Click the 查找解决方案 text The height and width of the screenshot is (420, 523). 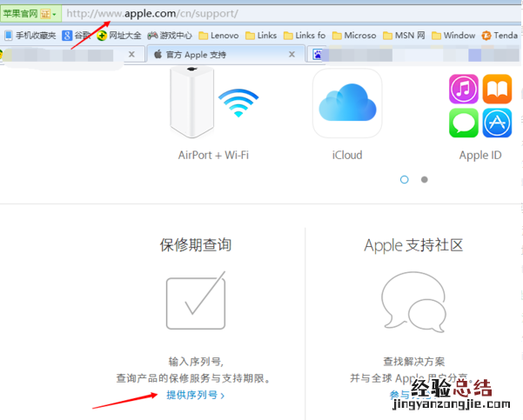click(x=414, y=362)
